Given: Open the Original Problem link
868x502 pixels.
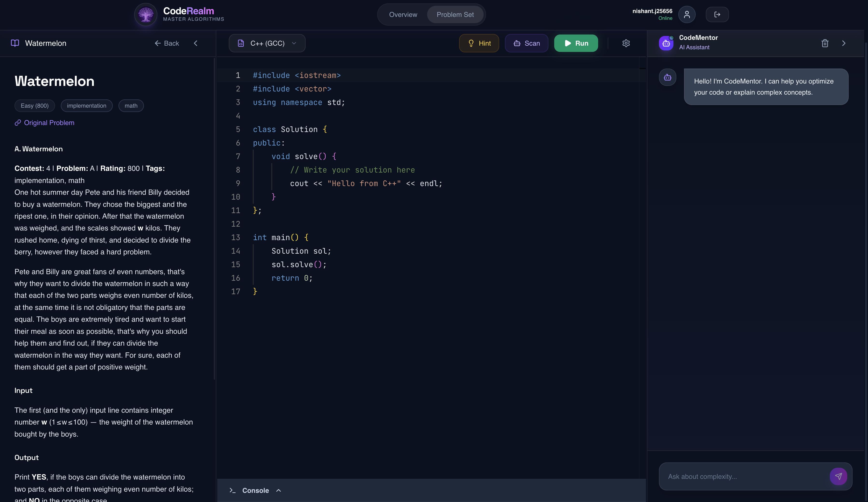Looking at the screenshot, I should [44, 123].
